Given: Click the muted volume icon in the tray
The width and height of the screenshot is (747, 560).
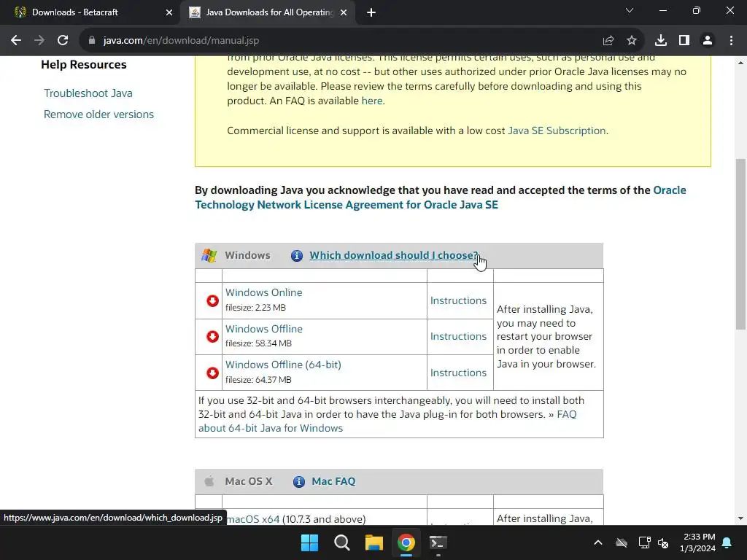Looking at the screenshot, I should (x=662, y=542).
